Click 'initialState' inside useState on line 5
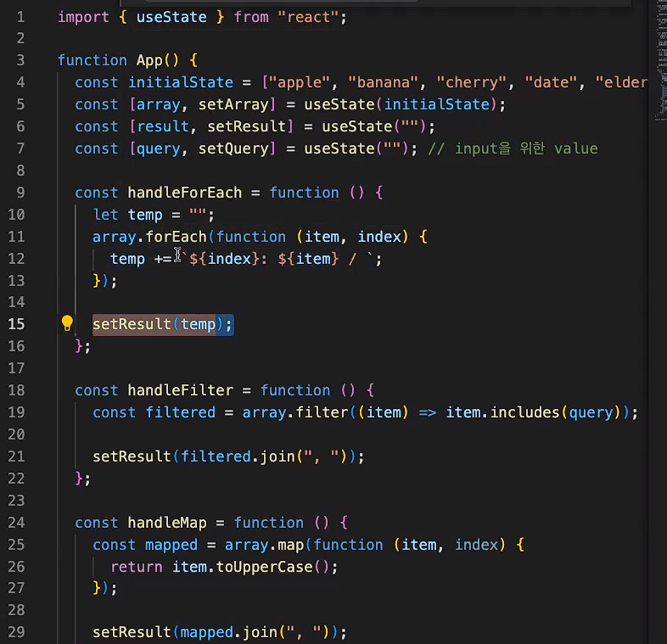Screen dimensions: 667x644 (x=437, y=104)
